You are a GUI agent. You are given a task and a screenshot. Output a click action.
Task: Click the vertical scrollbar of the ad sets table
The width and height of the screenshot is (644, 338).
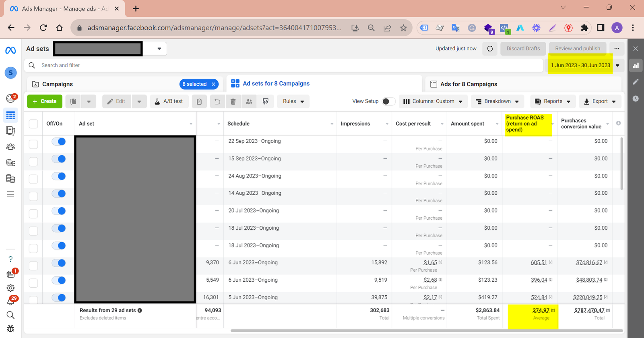pyautogui.click(x=622, y=163)
